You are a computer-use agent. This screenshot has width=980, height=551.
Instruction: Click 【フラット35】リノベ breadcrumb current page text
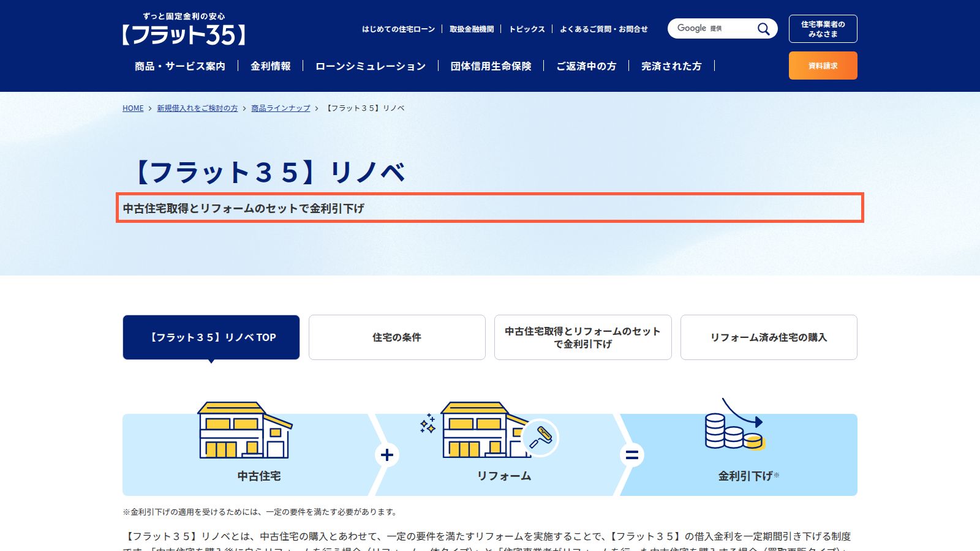[364, 108]
